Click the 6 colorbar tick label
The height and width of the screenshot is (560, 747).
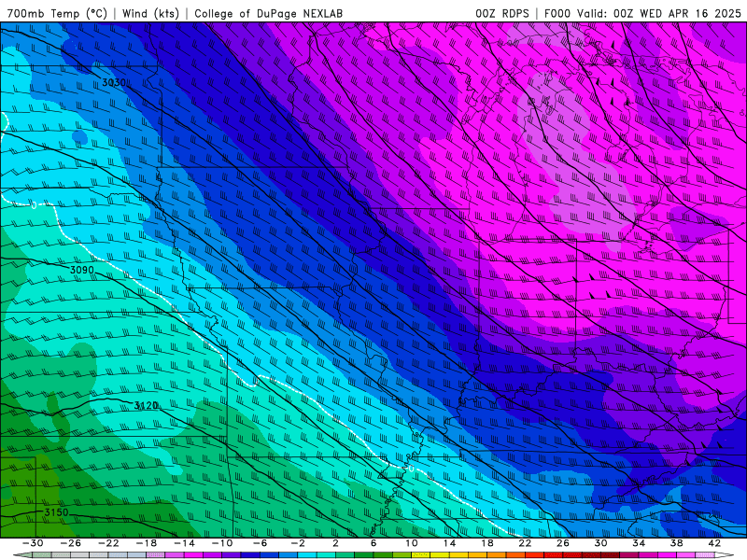click(x=373, y=543)
